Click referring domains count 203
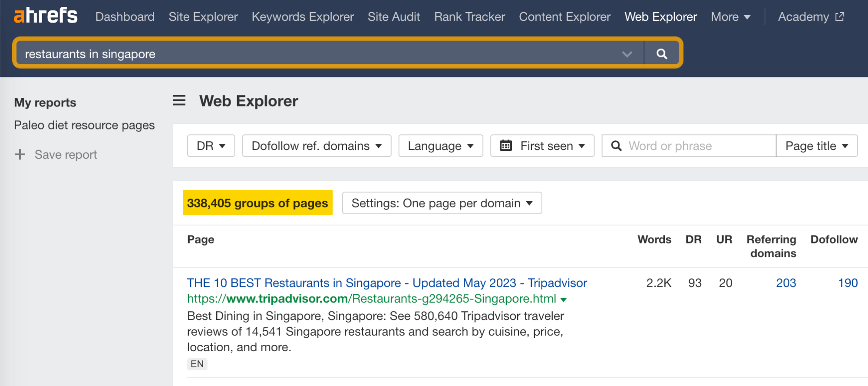Image resolution: width=868 pixels, height=386 pixels. click(x=786, y=283)
